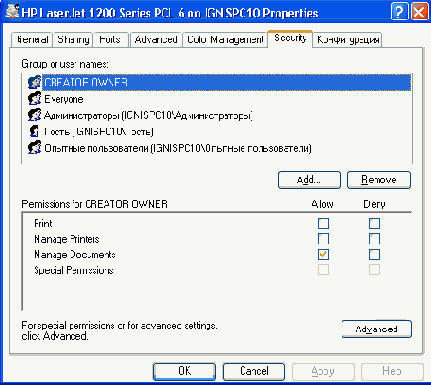
Task: Click the Help button at the bottom
Action: coord(392,371)
